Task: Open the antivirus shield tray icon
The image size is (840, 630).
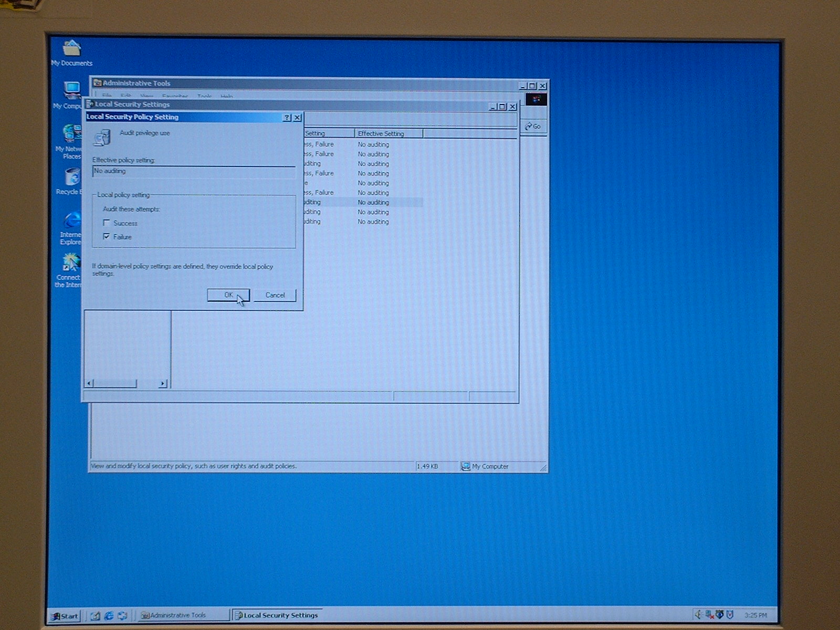Action: 729,614
